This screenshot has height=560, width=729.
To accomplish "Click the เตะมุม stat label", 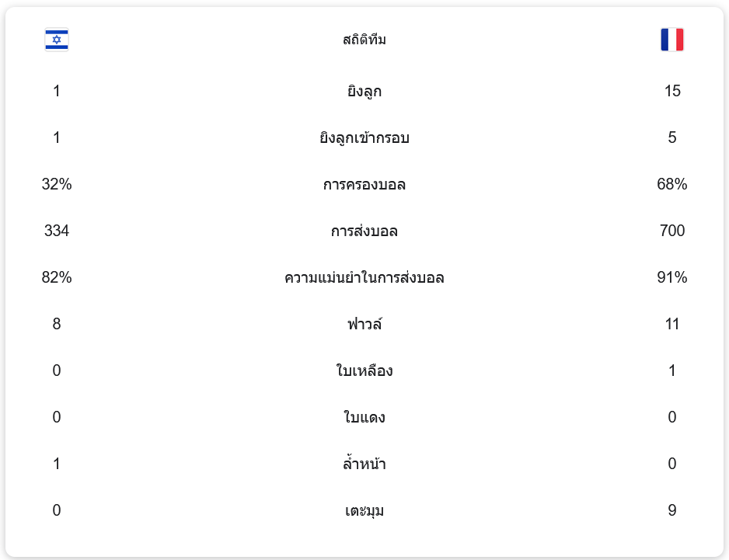I will pyautogui.click(x=364, y=511).
